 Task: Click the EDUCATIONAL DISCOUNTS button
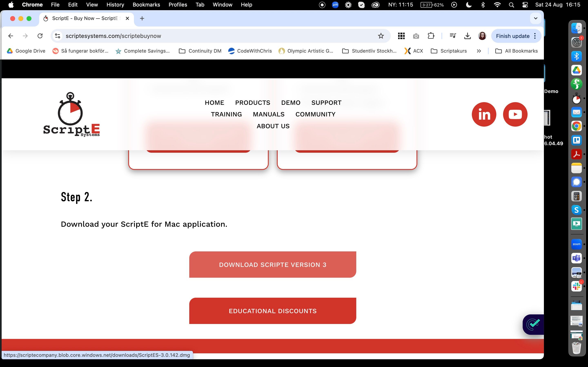[x=273, y=311]
